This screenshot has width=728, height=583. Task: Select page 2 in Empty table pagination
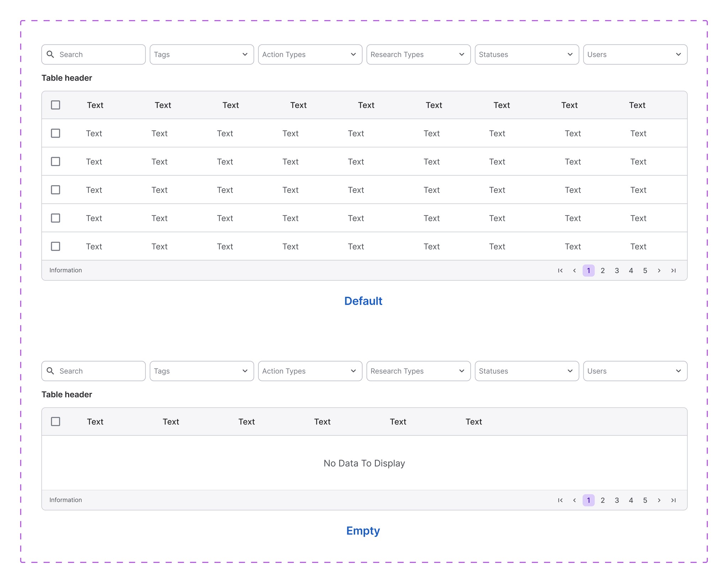tap(603, 500)
